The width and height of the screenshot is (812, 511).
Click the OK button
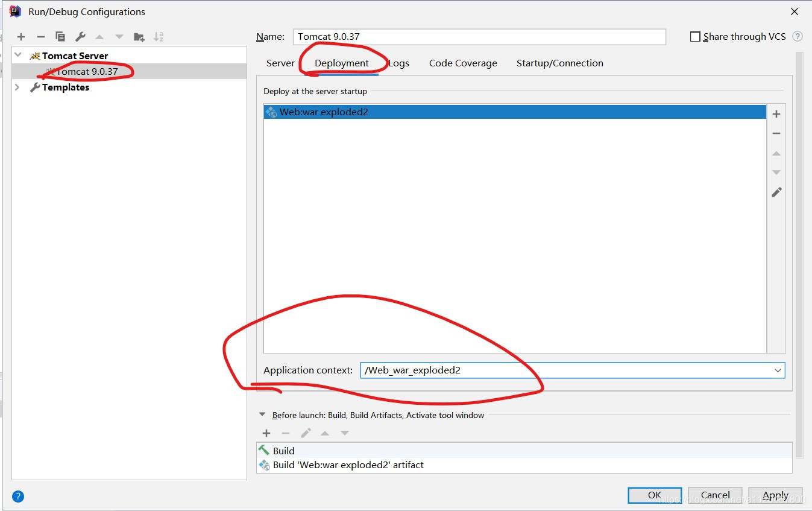[655, 495]
